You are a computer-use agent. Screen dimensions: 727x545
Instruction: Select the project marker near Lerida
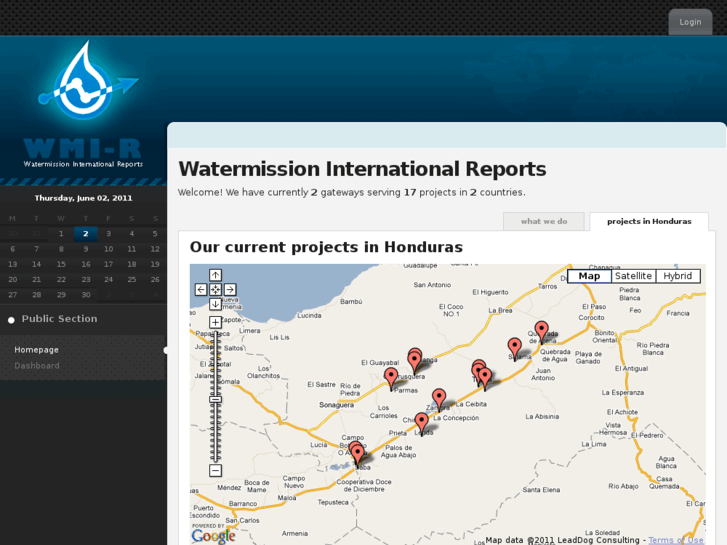[x=421, y=424]
